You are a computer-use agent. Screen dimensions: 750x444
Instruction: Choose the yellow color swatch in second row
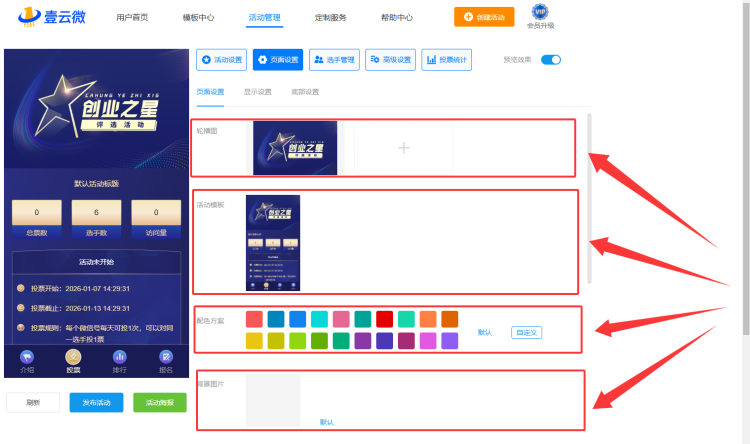(254, 341)
